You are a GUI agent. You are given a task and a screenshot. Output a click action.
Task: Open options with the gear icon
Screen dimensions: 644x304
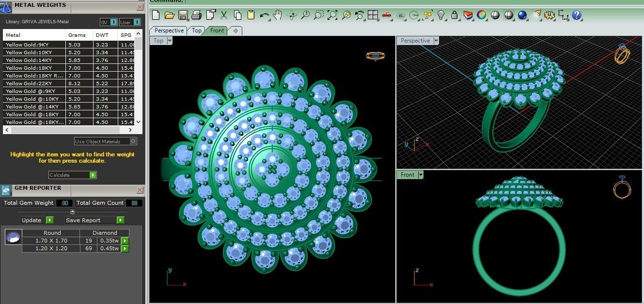tap(550, 15)
